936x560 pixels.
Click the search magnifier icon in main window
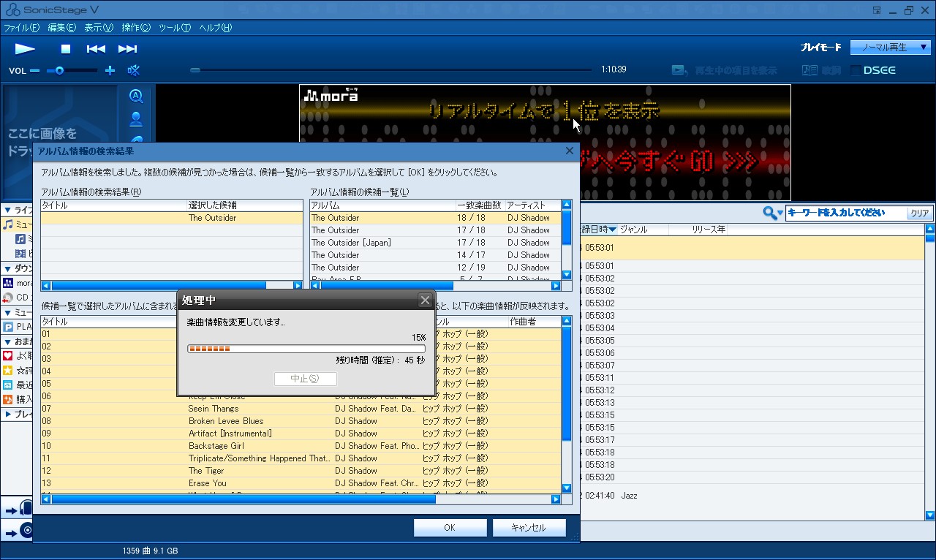(769, 213)
